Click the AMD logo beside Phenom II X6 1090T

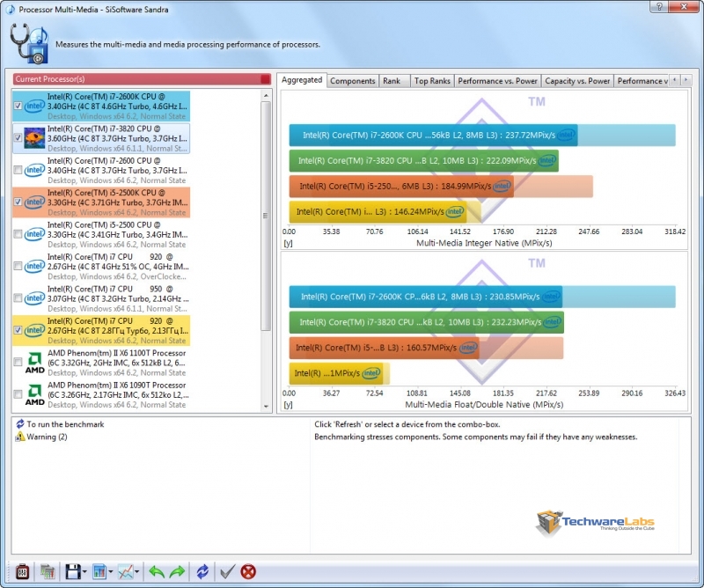pos(34,394)
